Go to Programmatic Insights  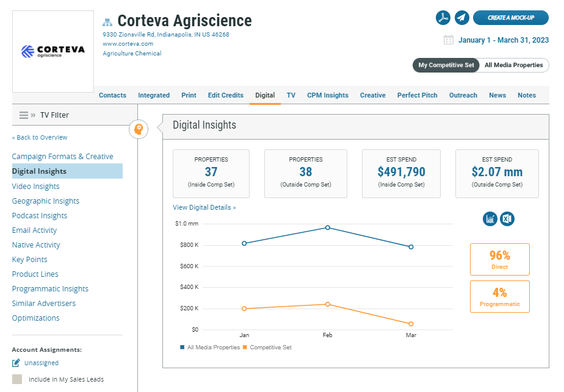click(50, 289)
